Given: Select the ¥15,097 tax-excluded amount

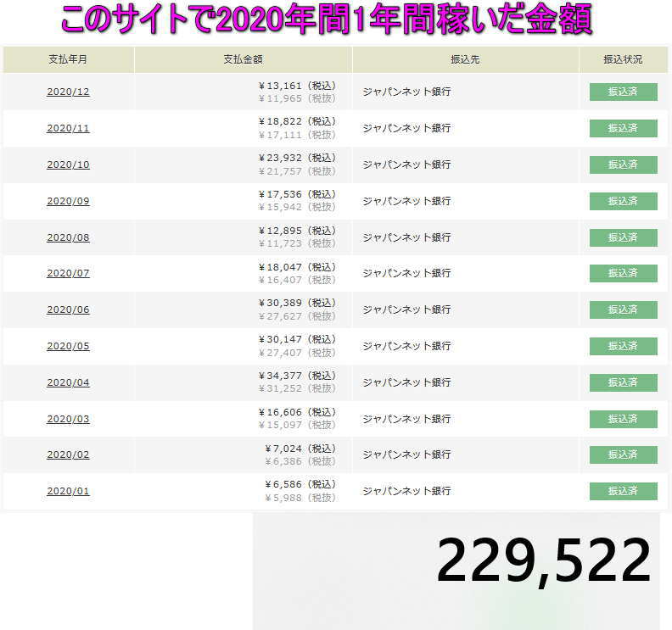Looking at the screenshot, I should pyautogui.click(x=298, y=425).
